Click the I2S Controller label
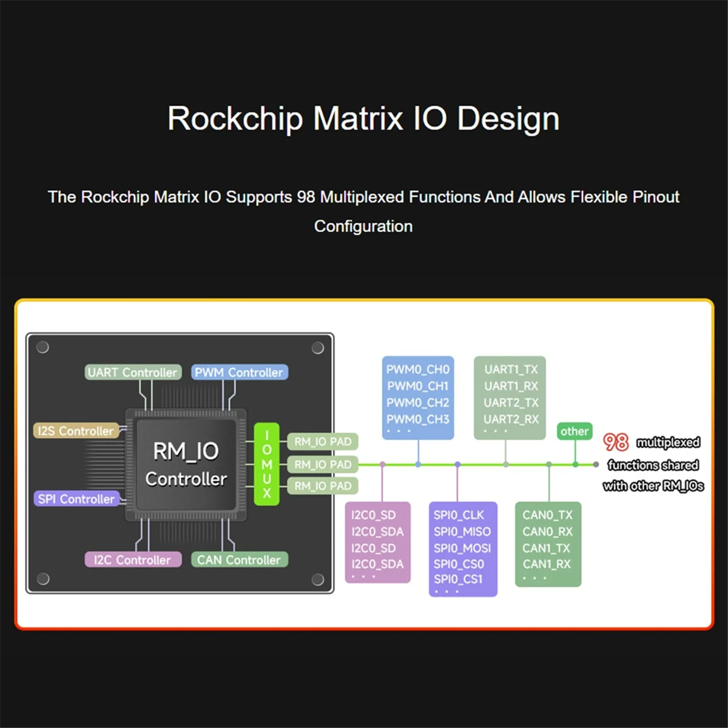Viewport: 728px width, 728px height. point(76,431)
